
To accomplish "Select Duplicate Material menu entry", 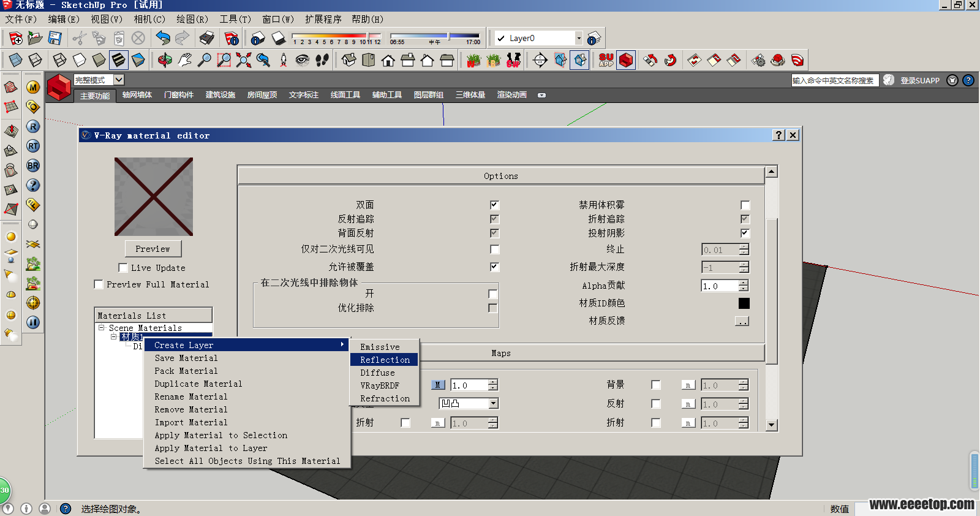I will point(198,384).
